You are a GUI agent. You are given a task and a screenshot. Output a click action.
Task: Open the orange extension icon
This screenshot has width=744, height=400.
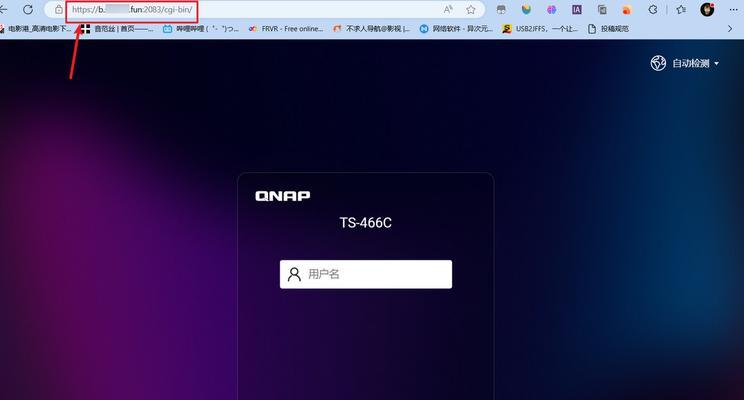click(x=627, y=9)
